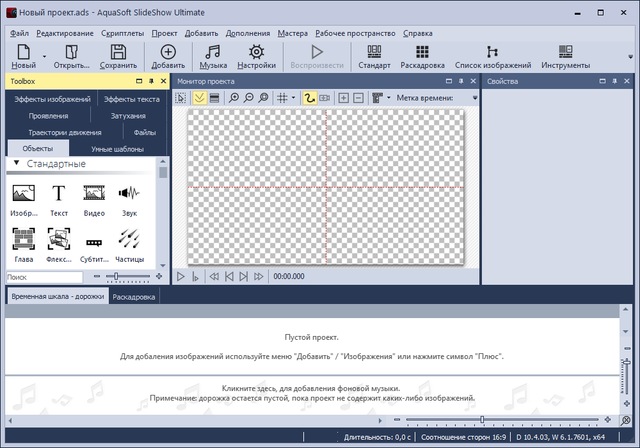
Task: Open the grid options dropdown arrow in monitor
Action: point(295,98)
